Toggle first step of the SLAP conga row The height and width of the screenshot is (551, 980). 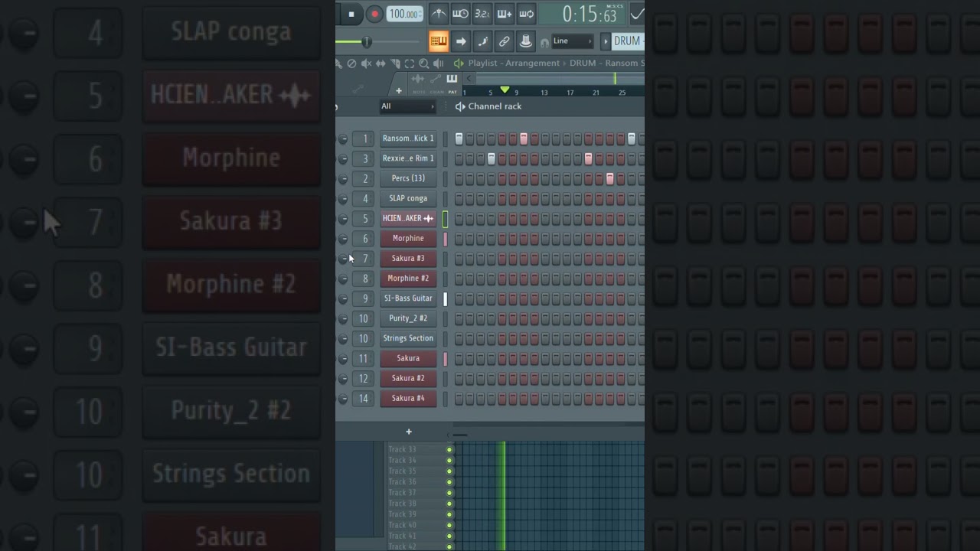tap(459, 199)
